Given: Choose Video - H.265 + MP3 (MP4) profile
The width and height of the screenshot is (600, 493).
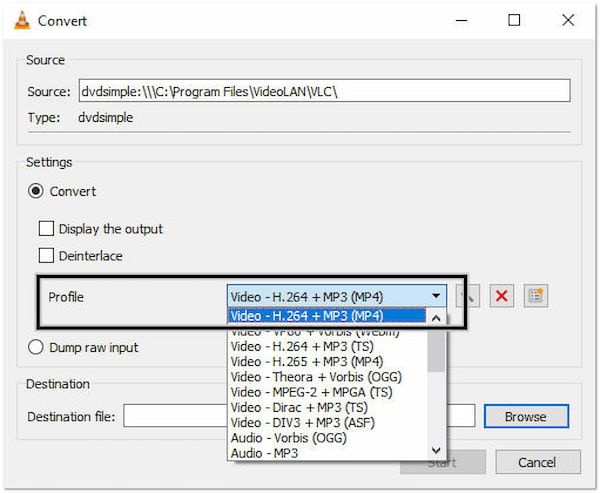Looking at the screenshot, I should [327, 362].
